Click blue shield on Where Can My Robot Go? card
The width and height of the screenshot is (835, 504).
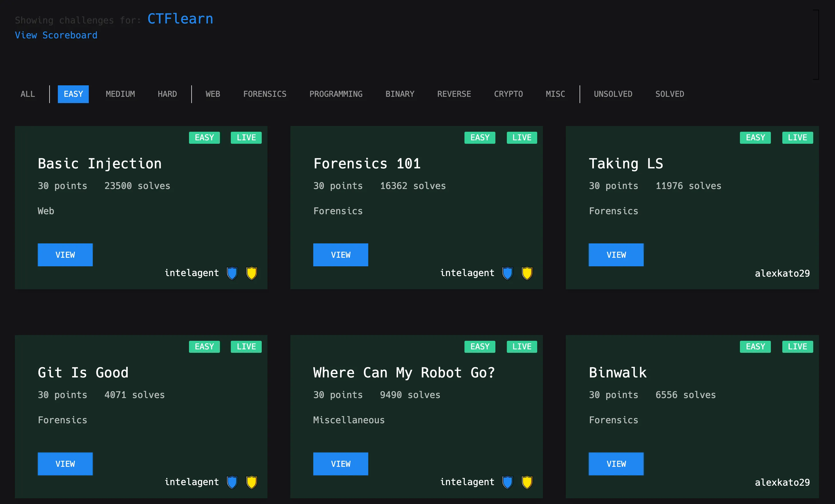507,482
